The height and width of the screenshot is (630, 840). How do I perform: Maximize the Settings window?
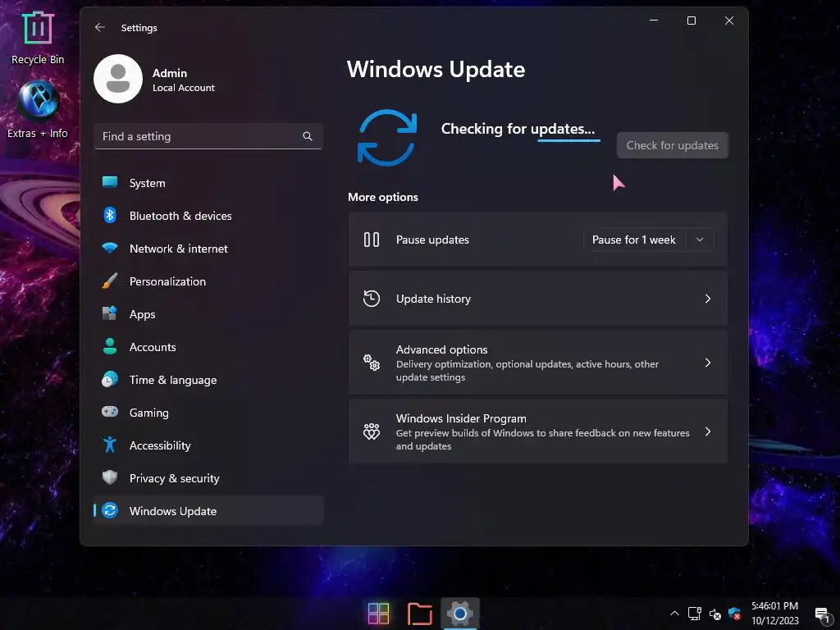692,21
